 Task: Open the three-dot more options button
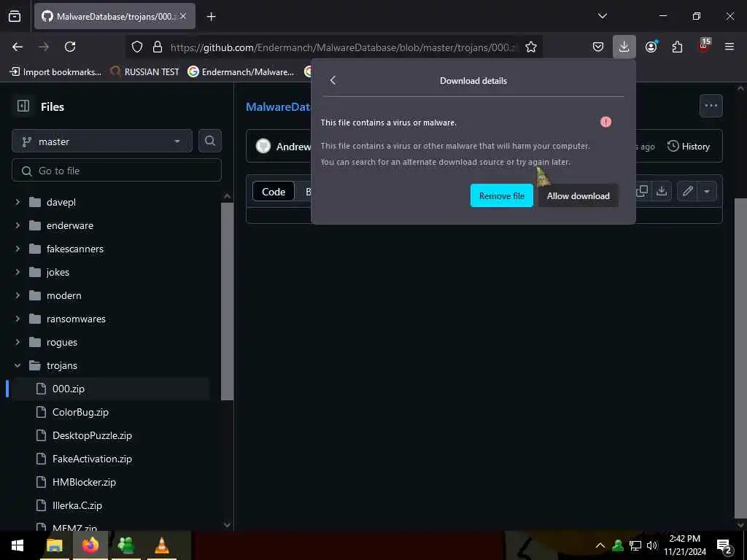(x=711, y=106)
